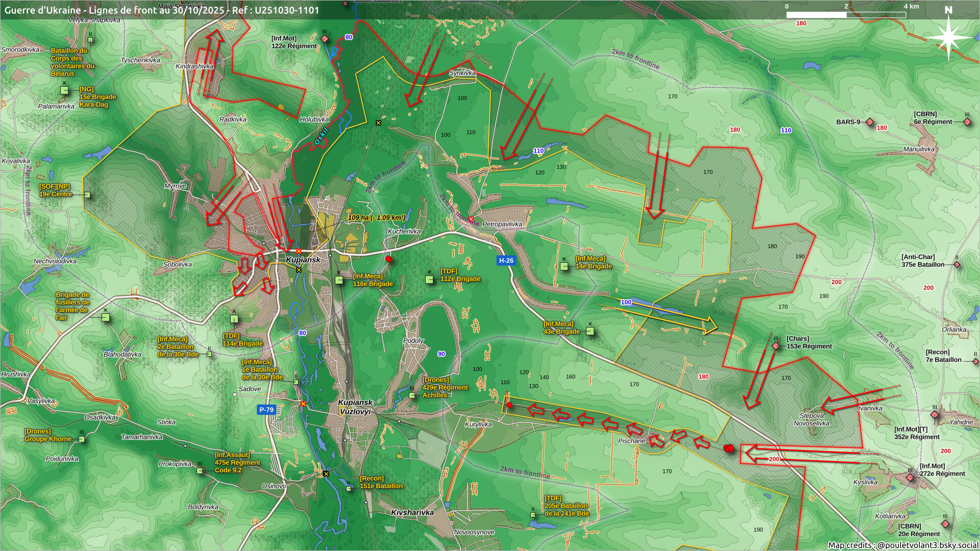The image size is (980, 551).
Task: Click the 122e Régiment red diamond marker
Action: coord(325,39)
